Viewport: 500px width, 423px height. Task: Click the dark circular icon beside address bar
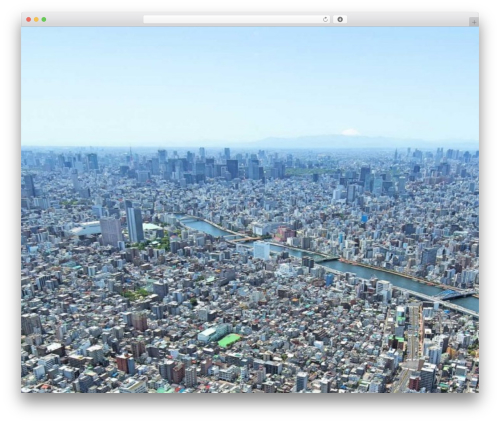(340, 20)
